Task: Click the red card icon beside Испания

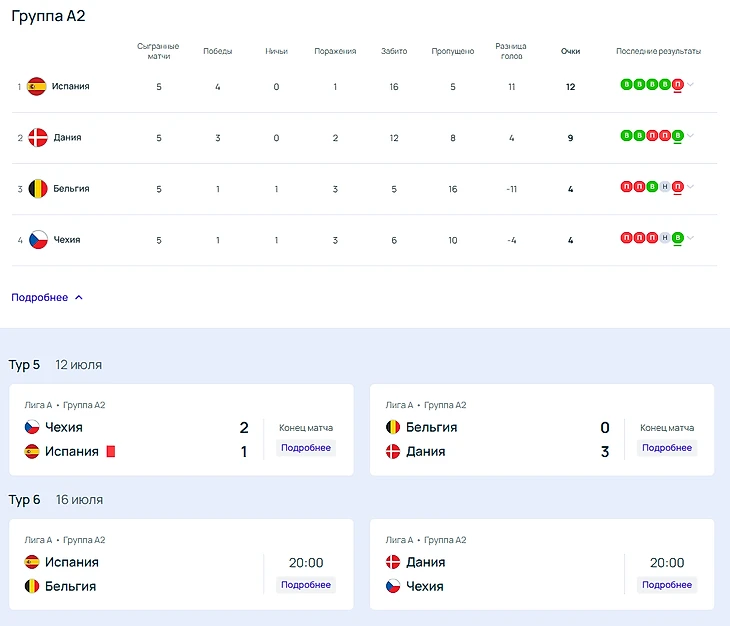Action: (x=111, y=451)
